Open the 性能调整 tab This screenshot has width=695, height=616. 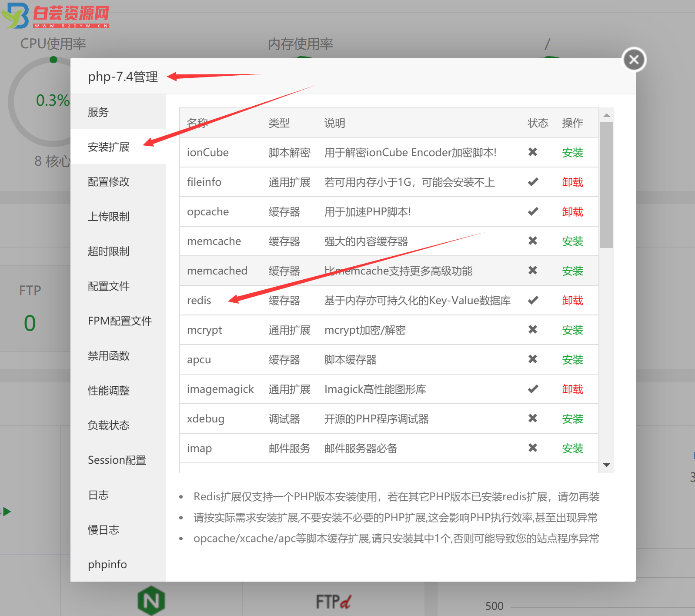click(x=118, y=391)
